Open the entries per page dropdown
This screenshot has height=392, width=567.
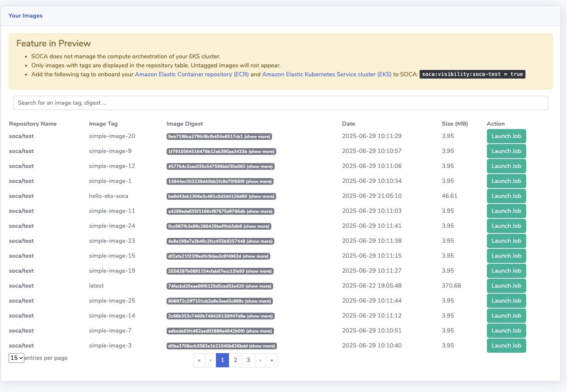click(x=16, y=358)
